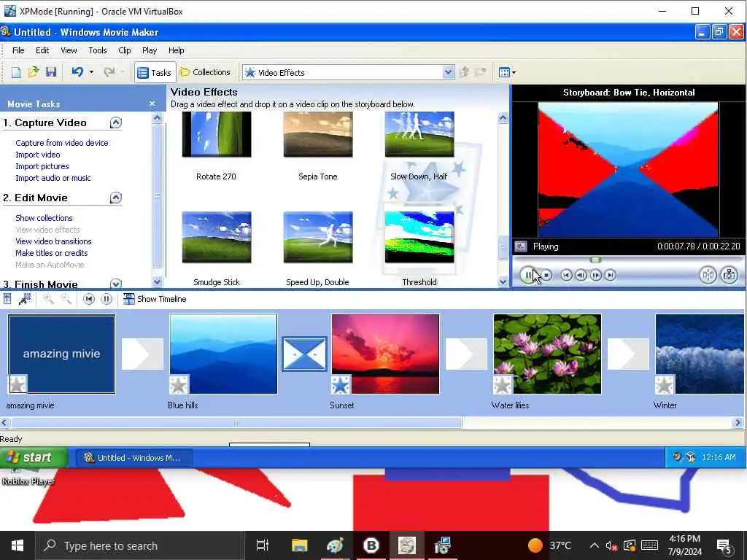Click the Sunset clip effect star
This screenshot has height=560, width=747.
[x=341, y=385]
